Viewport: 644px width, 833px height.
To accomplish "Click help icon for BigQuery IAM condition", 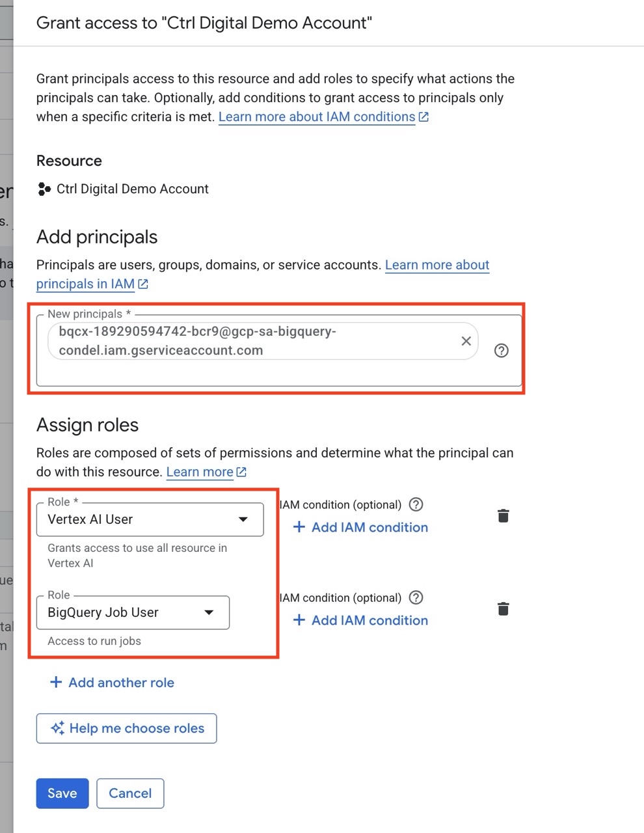I will tap(416, 597).
